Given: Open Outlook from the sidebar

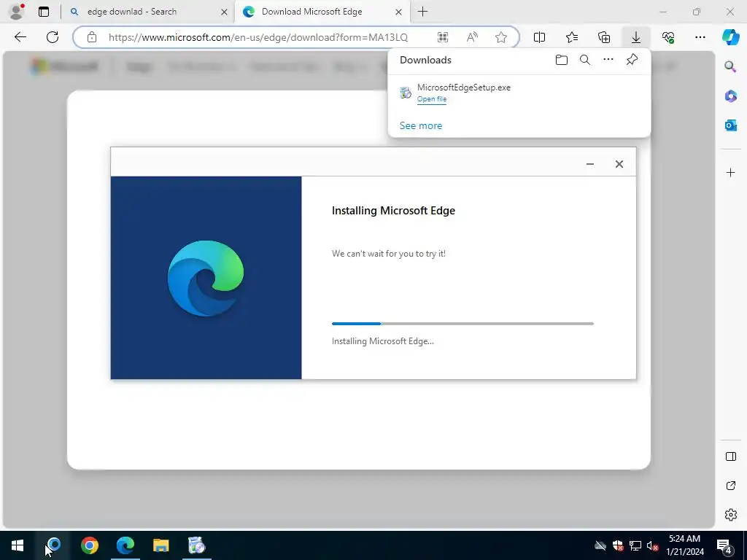Looking at the screenshot, I should click(x=730, y=125).
